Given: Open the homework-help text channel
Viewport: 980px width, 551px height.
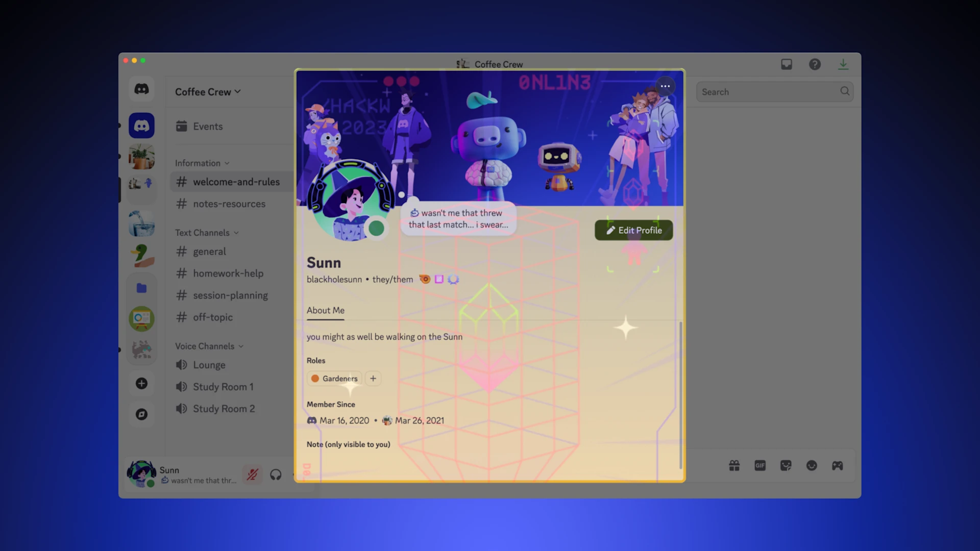Looking at the screenshot, I should (x=228, y=273).
